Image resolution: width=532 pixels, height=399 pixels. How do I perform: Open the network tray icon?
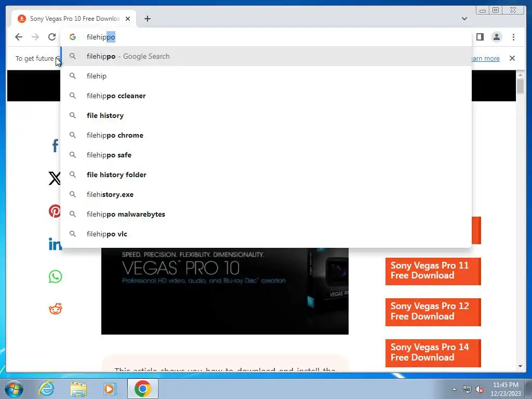click(x=467, y=390)
